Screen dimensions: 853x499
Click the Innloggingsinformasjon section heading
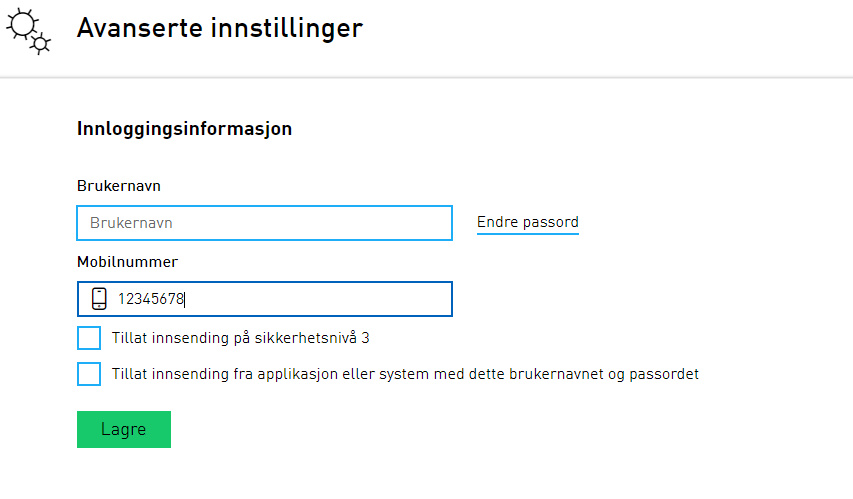(x=184, y=129)
